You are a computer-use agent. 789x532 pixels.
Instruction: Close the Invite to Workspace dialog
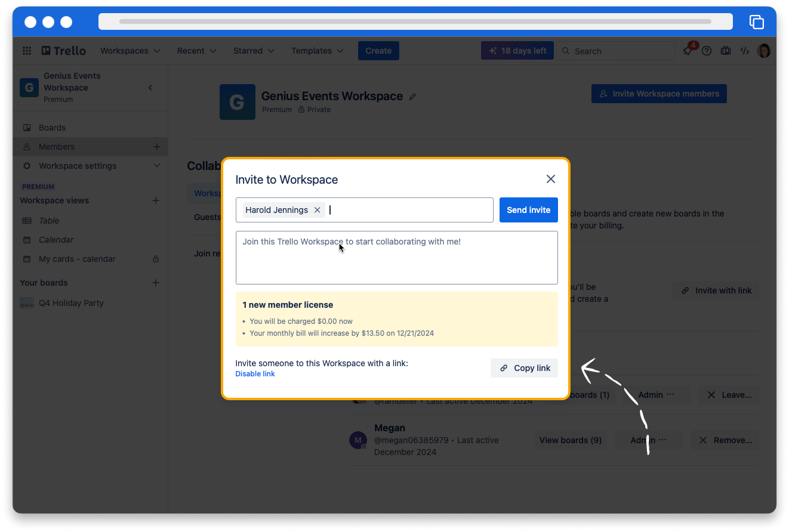click(551, 179)
